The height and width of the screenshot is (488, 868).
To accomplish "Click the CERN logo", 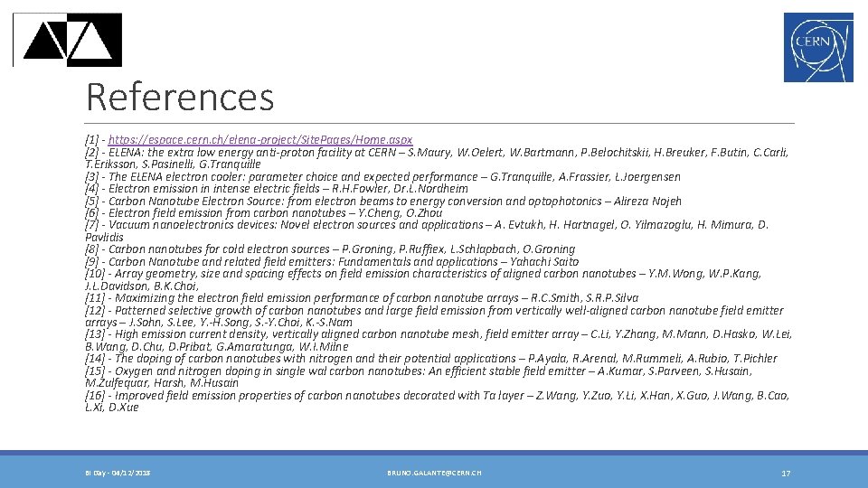I will [818, 48].
